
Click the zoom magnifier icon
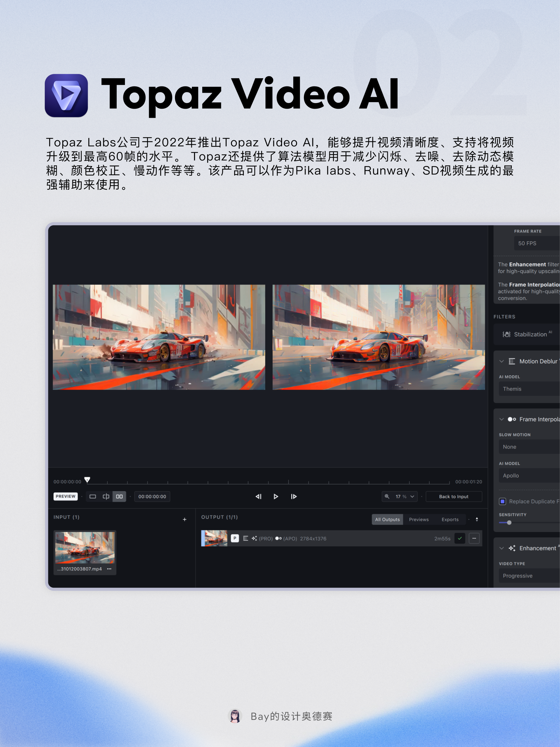387,496
